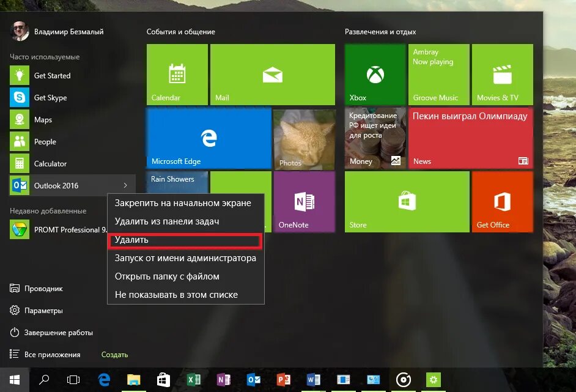Open Store icon on the taskbar
This screenshot has height=392, width=576.
(163, 380)
